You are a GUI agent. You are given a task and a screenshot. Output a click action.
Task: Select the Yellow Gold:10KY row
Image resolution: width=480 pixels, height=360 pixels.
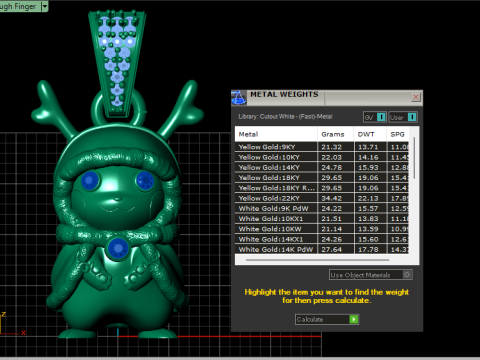point(322,157)
